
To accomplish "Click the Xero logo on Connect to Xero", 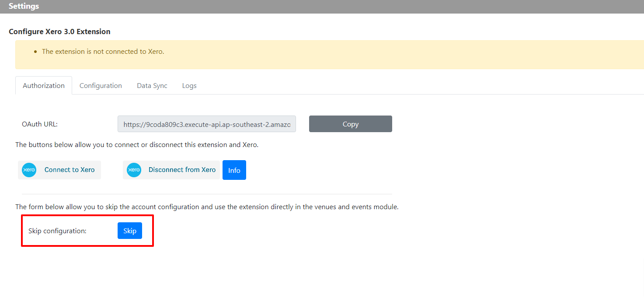I will point(29,170).
